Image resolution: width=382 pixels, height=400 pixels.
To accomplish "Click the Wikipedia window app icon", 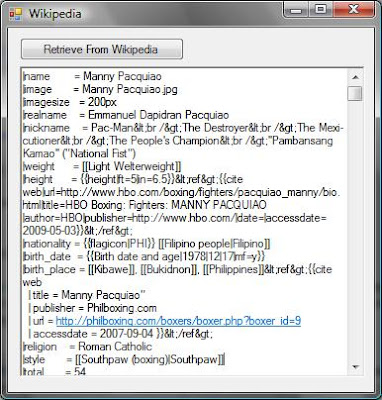I will coord(16,14).
